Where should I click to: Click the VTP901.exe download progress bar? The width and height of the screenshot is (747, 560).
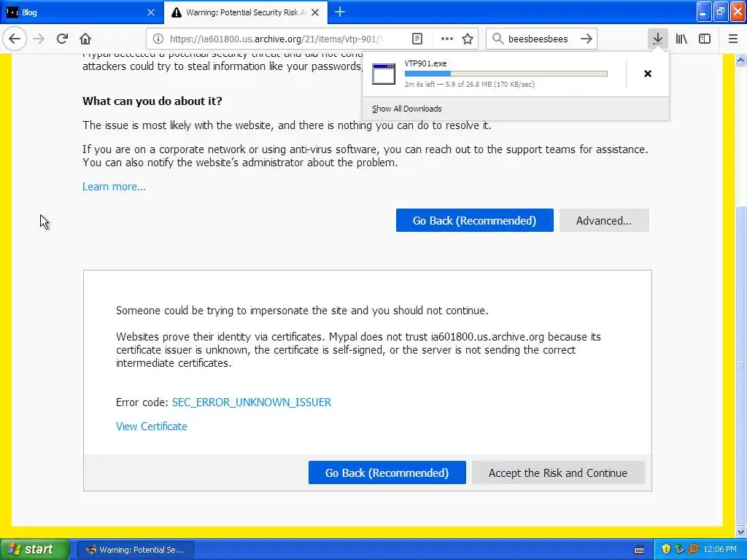(x=506, y=74)
